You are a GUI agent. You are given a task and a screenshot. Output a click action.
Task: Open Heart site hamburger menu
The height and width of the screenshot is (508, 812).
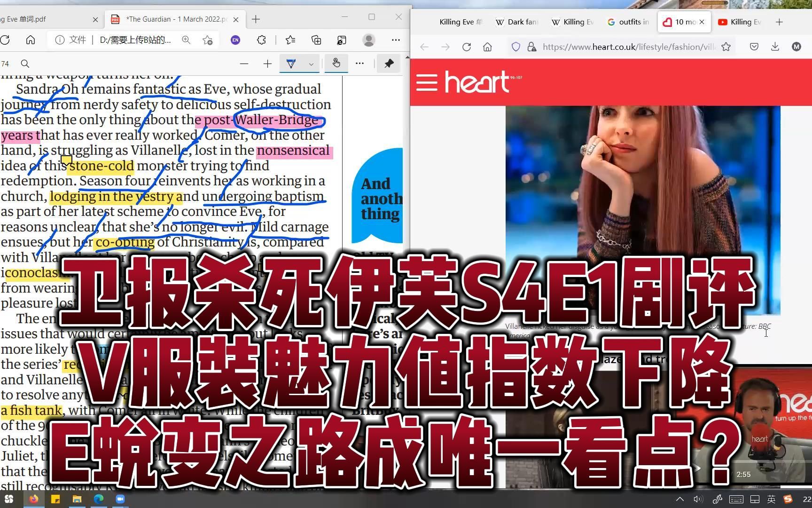click(x=427, y=82)
